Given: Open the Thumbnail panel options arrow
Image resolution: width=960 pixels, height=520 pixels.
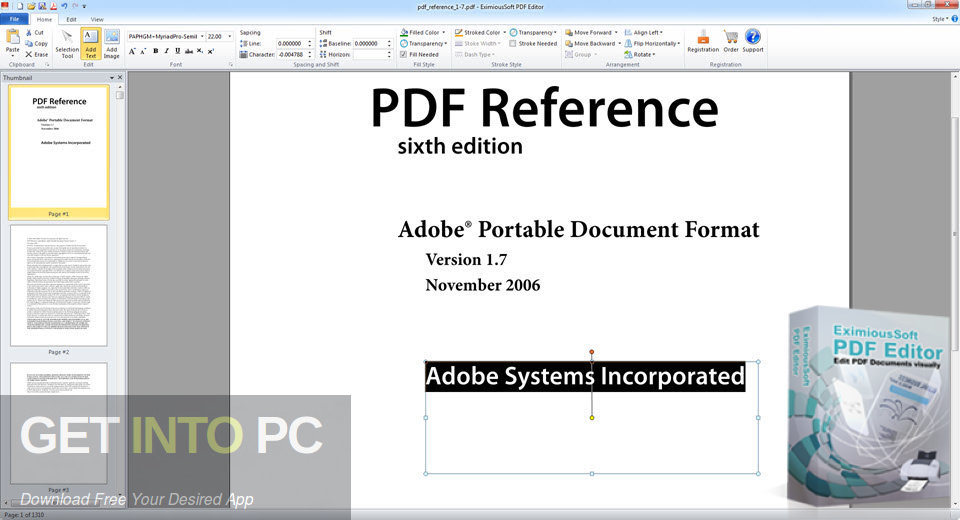Looking at the screenshot, I should (112, 78).
